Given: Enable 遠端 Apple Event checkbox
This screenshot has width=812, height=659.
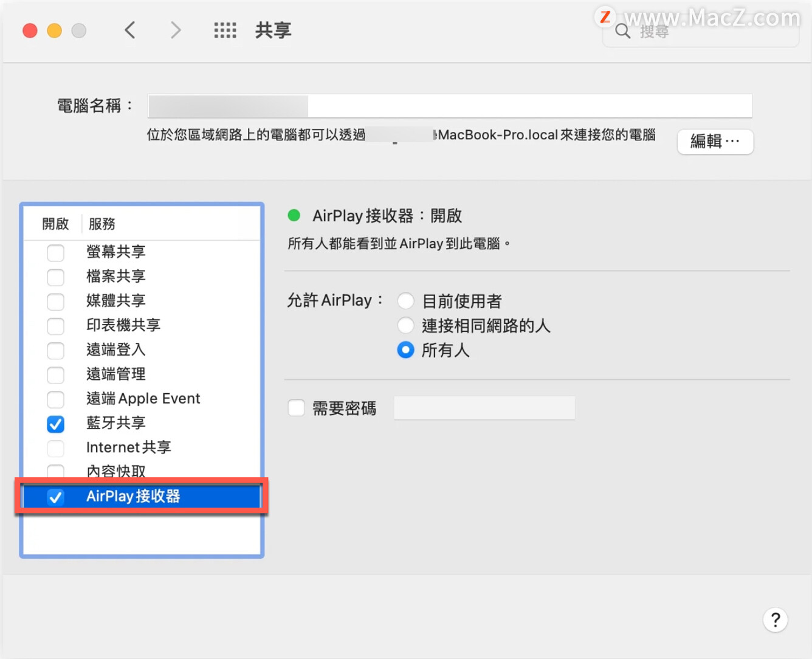Looking at the screenshot, I should click(x=55, y=399).
